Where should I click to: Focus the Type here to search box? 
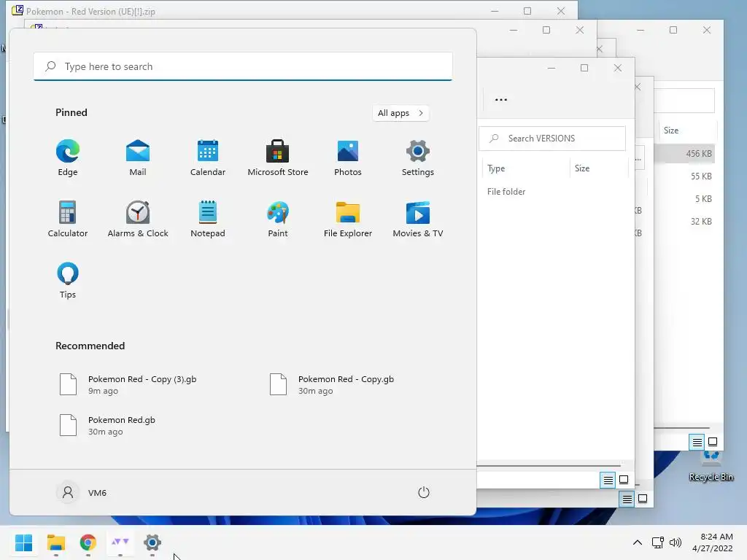[x=243, y=66]
